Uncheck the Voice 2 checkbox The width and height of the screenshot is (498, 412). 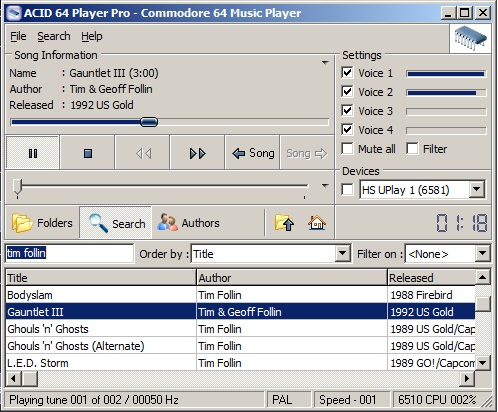click(347, 91)
